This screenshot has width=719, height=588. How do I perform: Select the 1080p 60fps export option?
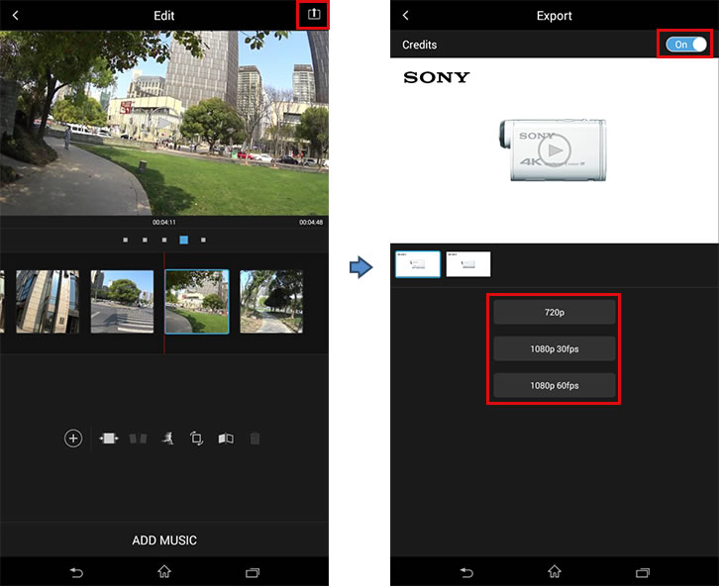(x=555, y=385)
